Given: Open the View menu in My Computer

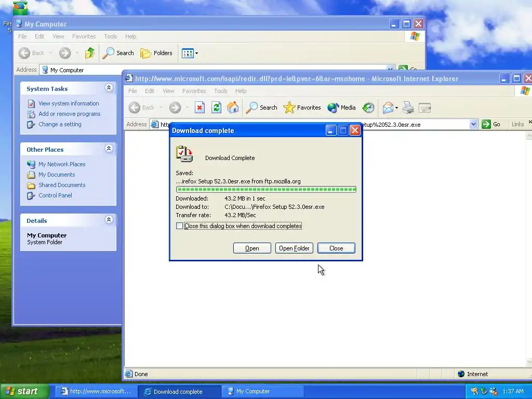Looking at the screenshot, I should tap(58, 36).
